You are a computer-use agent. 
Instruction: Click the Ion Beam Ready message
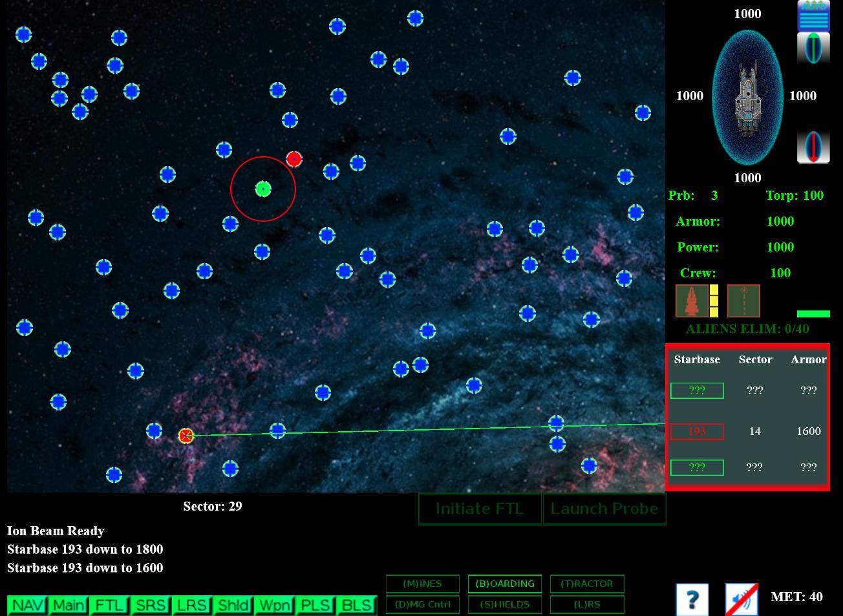pos(56,531)
